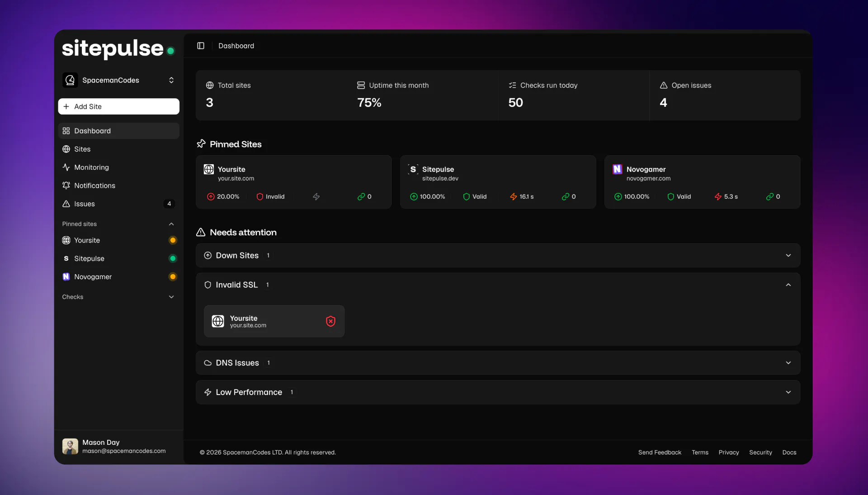
Task: Click the Needs attention warning icon
Action: click(x=201, y=232)
